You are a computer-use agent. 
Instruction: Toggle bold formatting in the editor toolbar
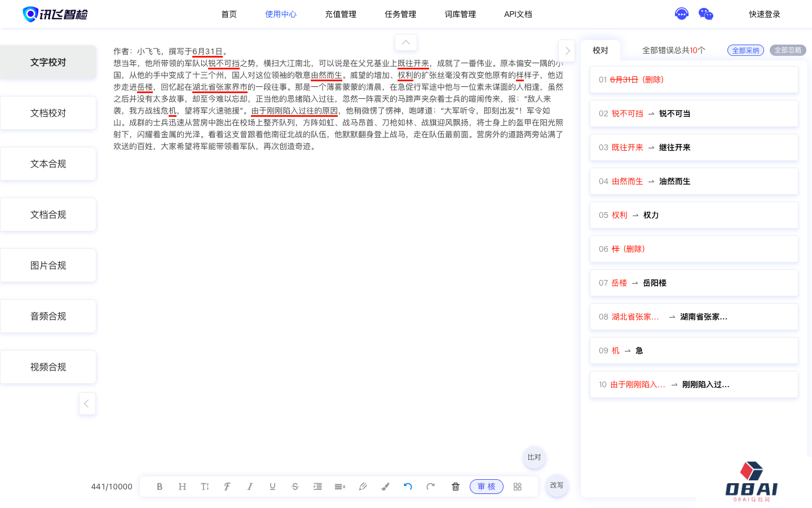[x=160, y=487]
